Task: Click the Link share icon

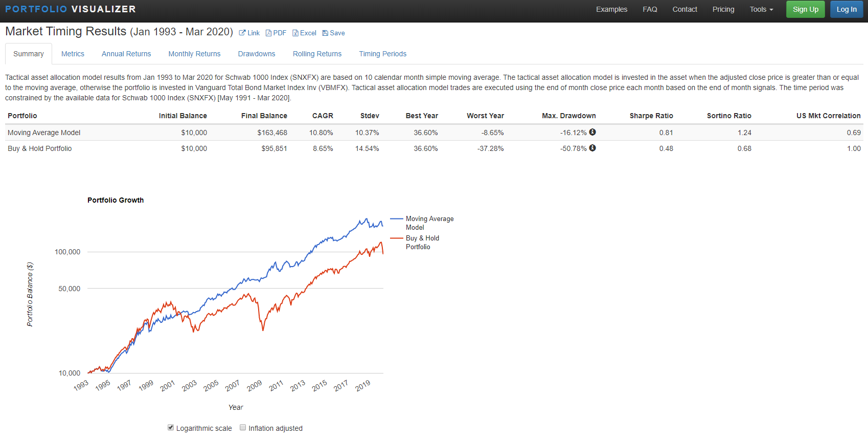Action: (242, 33)
